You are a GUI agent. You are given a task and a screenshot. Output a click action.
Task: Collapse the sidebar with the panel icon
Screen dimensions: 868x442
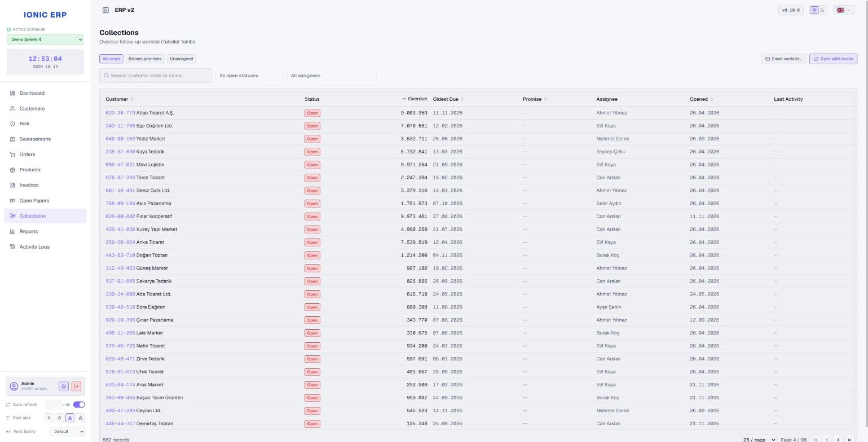105,10
